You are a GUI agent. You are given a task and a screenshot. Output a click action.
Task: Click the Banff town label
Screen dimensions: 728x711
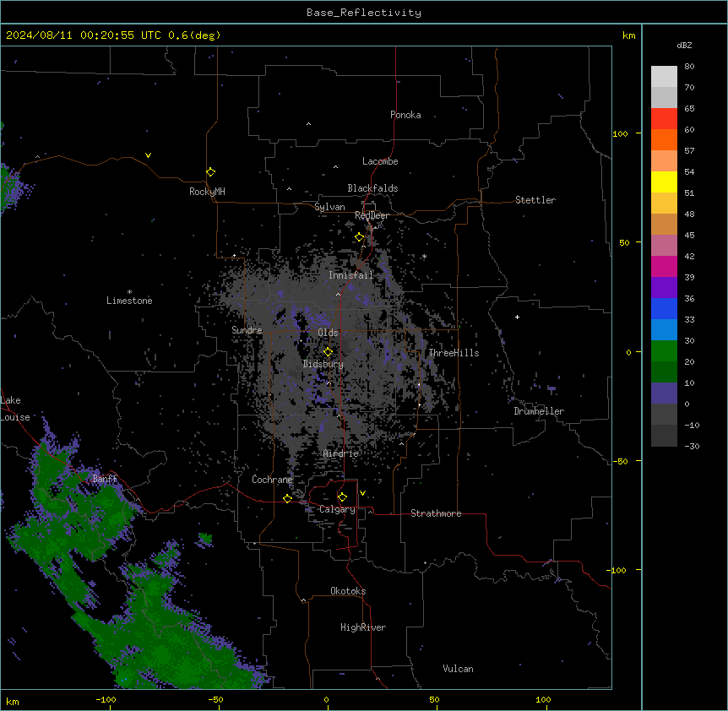coord(105,479)
